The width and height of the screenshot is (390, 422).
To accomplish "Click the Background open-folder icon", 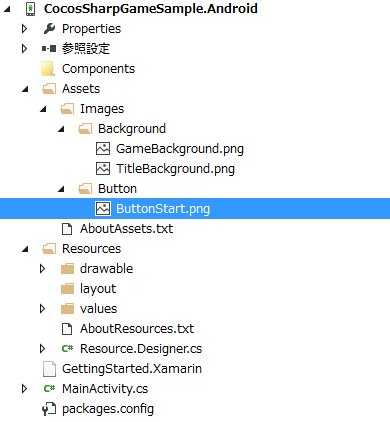I will tap(85, 129).
